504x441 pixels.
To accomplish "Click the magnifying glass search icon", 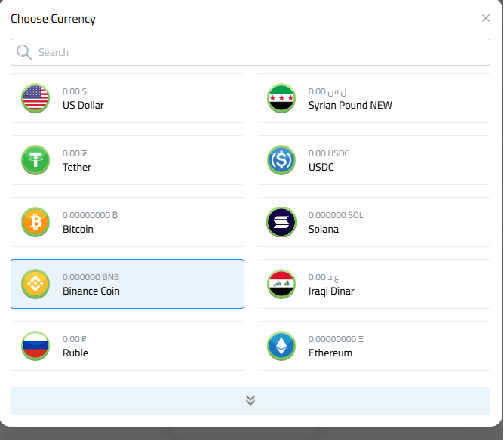I will tap(24, 52).
